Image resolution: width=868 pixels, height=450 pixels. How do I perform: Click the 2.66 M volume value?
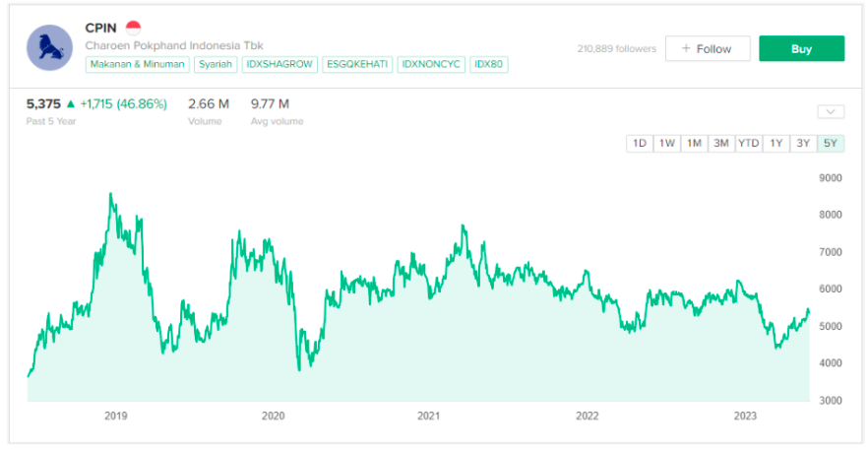point(209,103)
